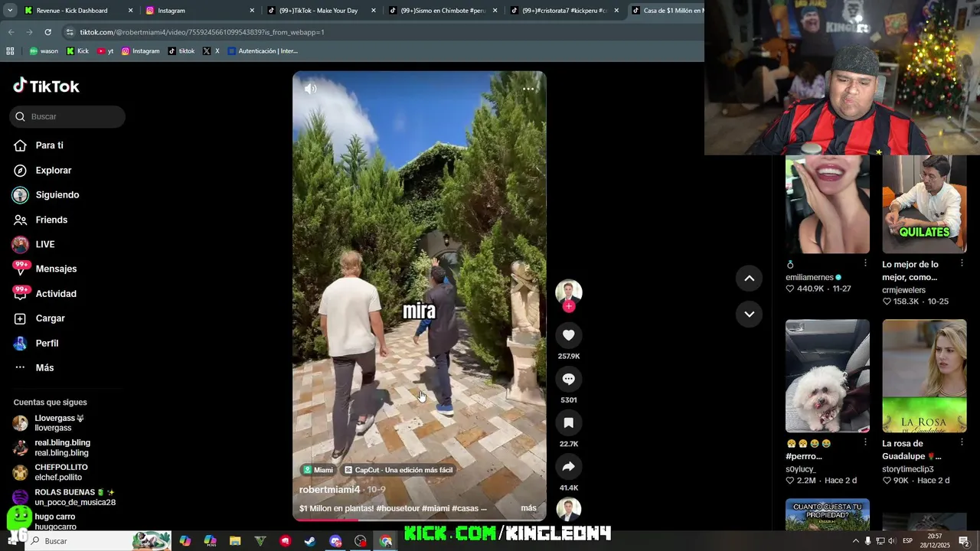Open options for the Lo mejor de lo mejor video

tap(962, 263)
